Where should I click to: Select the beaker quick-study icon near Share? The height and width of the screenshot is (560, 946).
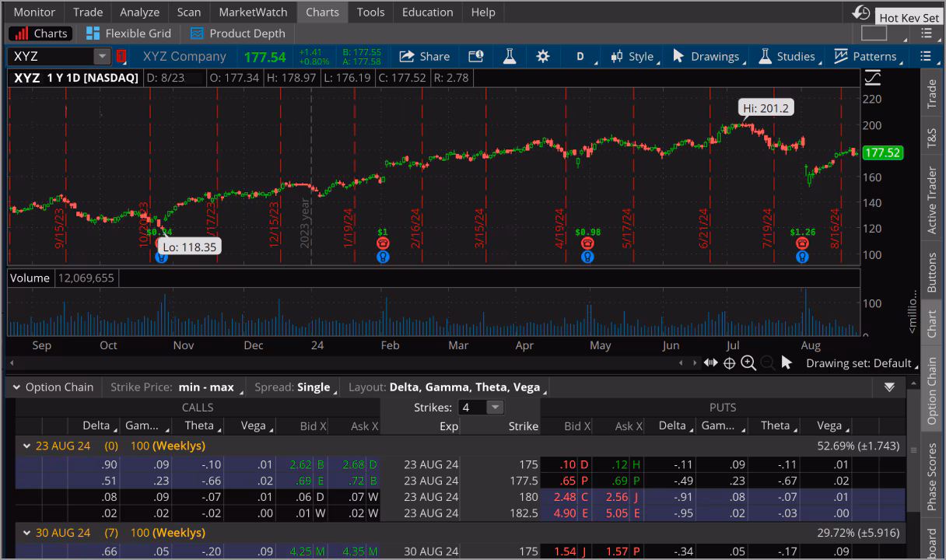coord(510,56)
